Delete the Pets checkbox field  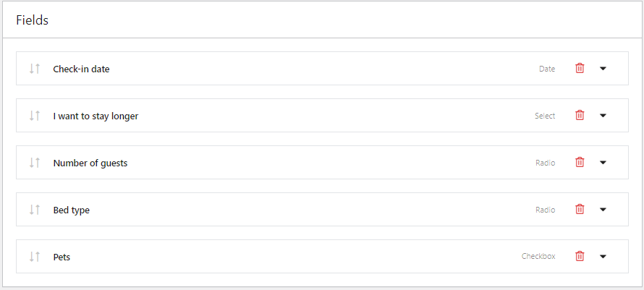[x=580, y=256]
